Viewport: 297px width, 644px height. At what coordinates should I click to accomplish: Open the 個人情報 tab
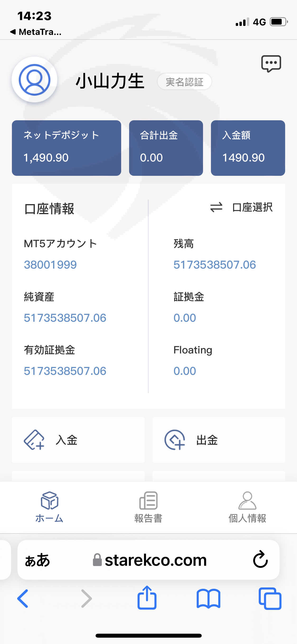247,507
